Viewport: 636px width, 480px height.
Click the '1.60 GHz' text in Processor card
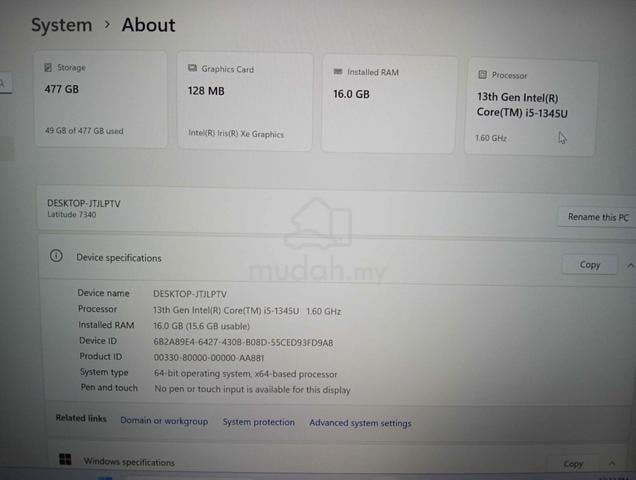coord(491,138)
